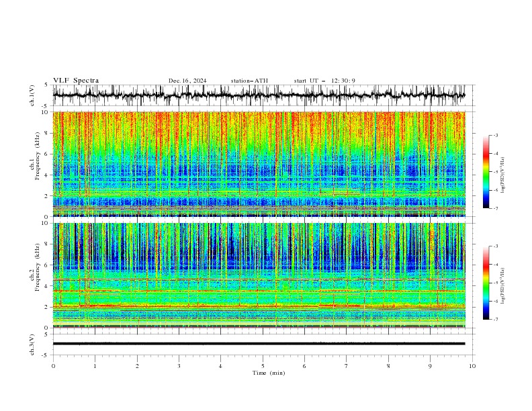Click the time axis tick label '5'

263,366
